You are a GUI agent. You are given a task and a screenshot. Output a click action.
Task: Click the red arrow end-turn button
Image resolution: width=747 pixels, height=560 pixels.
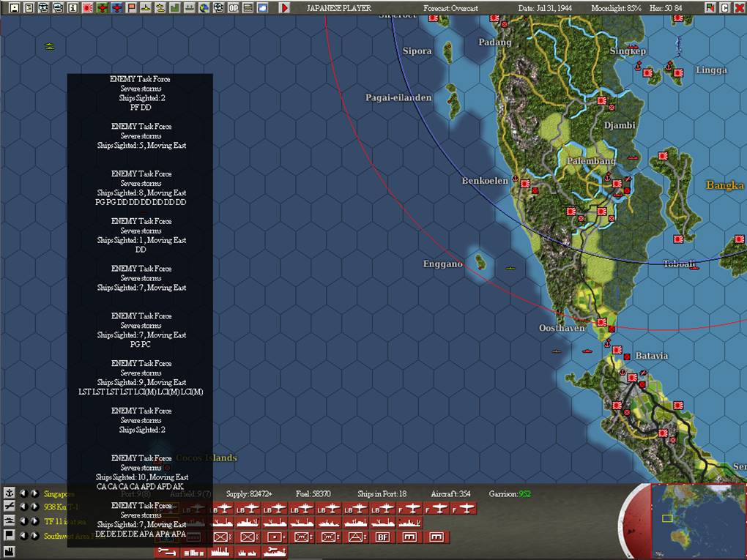pos(284,7)
